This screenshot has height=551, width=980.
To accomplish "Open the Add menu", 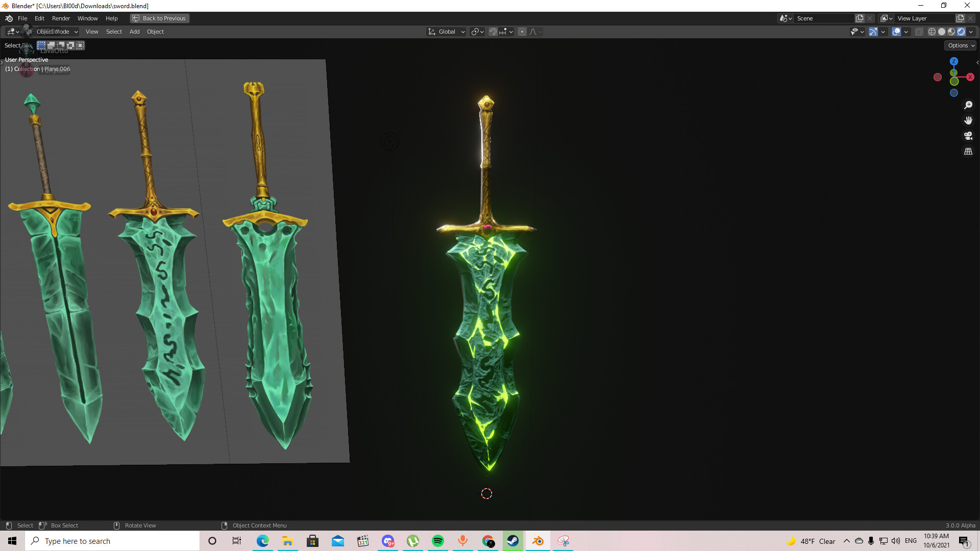I will click(134, 31).
